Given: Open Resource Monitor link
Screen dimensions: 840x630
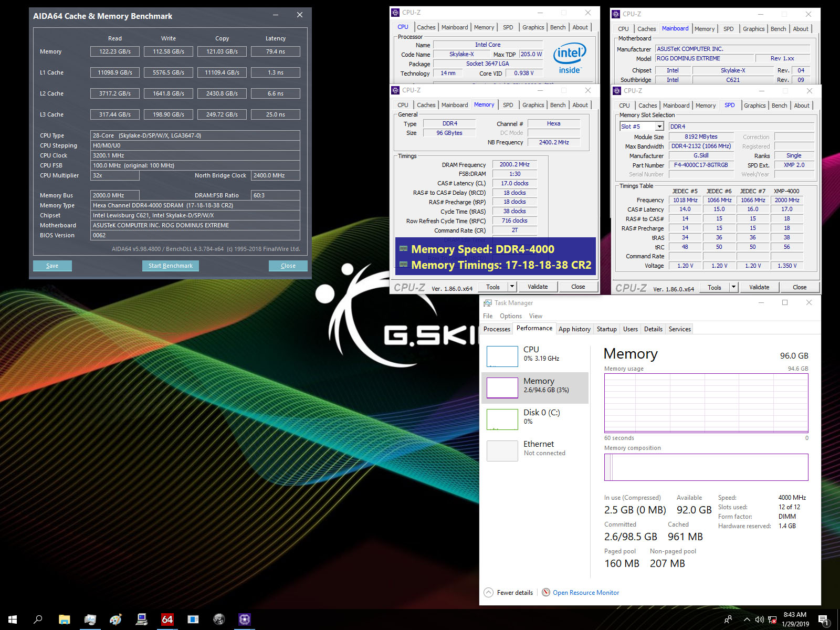Looking at the screenshot, I should point(586,593).
